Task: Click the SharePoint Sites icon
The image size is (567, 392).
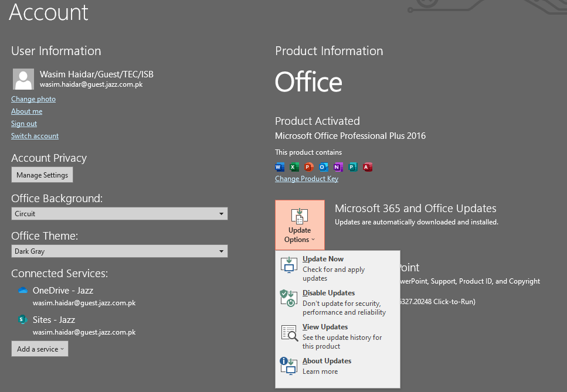Action: click(23, 320)
